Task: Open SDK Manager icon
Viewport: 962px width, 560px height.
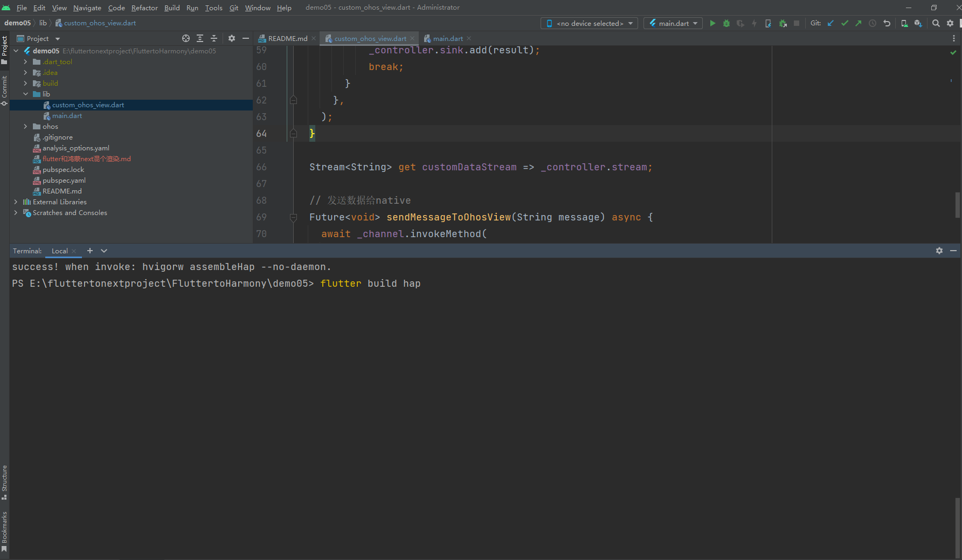Action: coord(918,23)
